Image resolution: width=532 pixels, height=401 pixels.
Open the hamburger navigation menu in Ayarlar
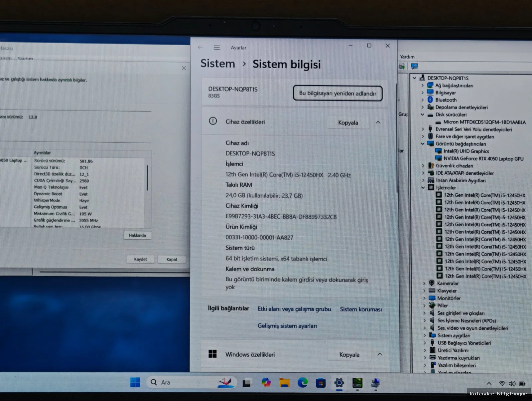coord(217,48)
